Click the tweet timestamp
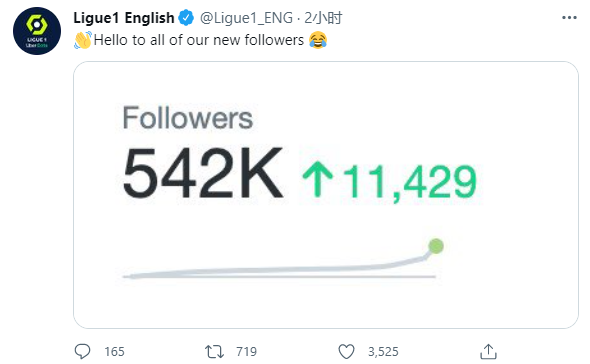Screen dimensions: 590x364 tap(323, 18)
